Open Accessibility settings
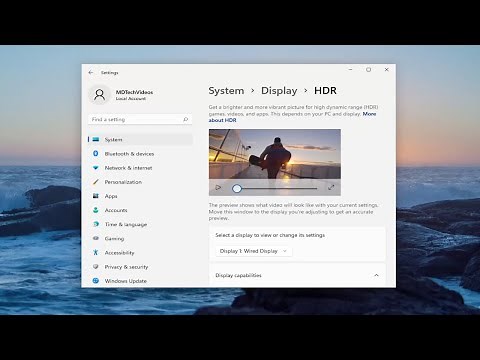This screenshot has height=360, width=480. [140, 253]
